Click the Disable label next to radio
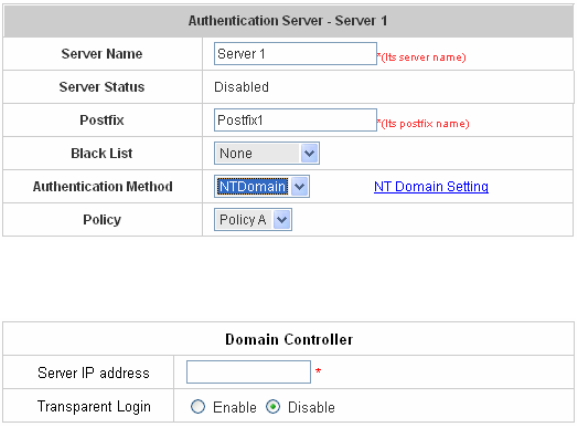Screen dimensions: 577x426 [311, 407]
